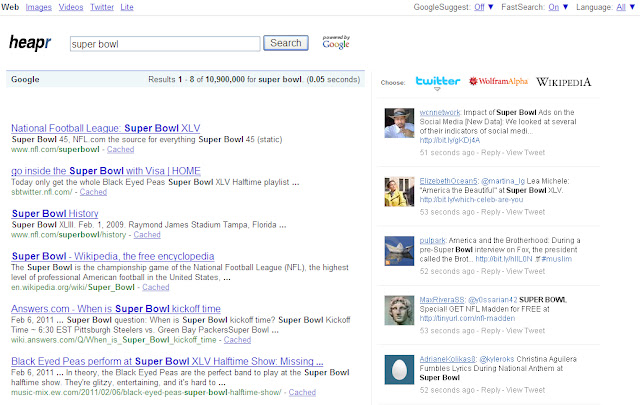The height and width of the screenshot is (405, 640).
Task: Select the Web tab
Action: pyautogui.click(x=10, y=7)
